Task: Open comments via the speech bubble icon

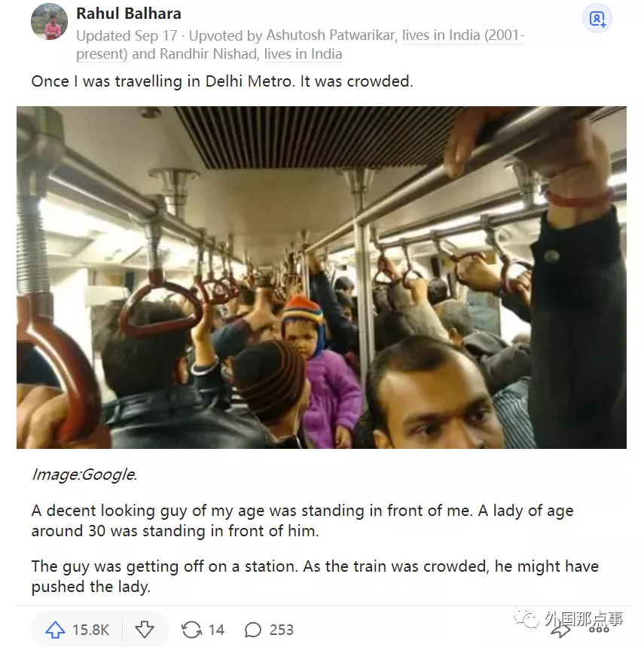Action: pos(253,630)
